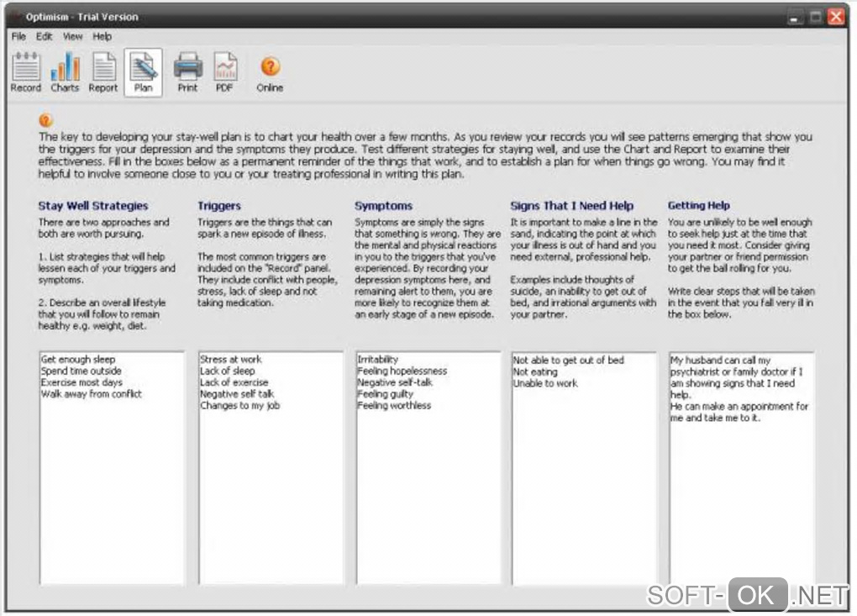This screenshot has height=616, width=857.
Task: Click the 'Negative self-talk' symptom line
Action: coord(395,382)
